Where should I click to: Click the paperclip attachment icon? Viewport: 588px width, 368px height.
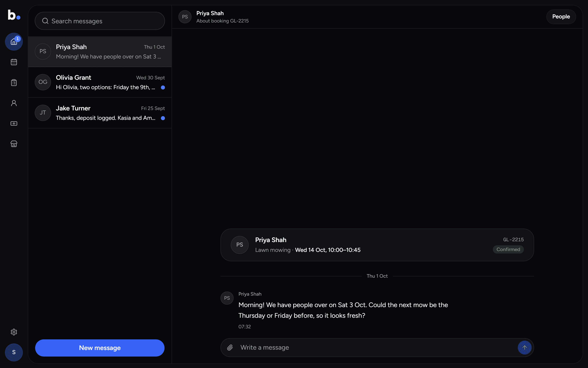[x=230, y=348]
